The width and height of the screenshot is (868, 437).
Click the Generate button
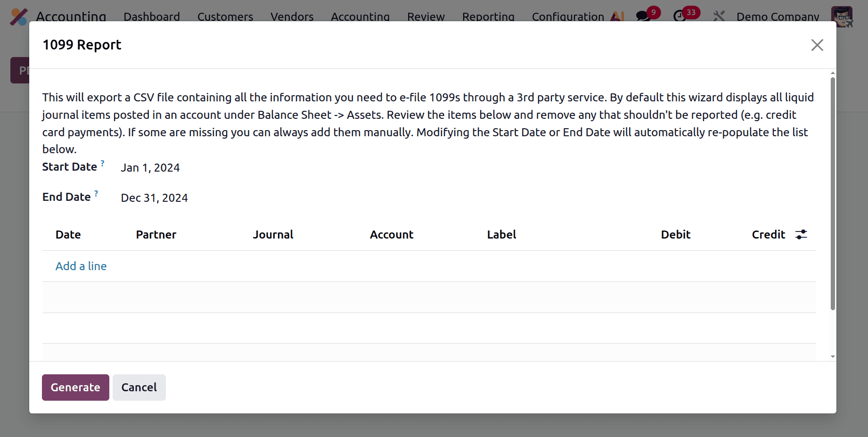tap(75, 388)
